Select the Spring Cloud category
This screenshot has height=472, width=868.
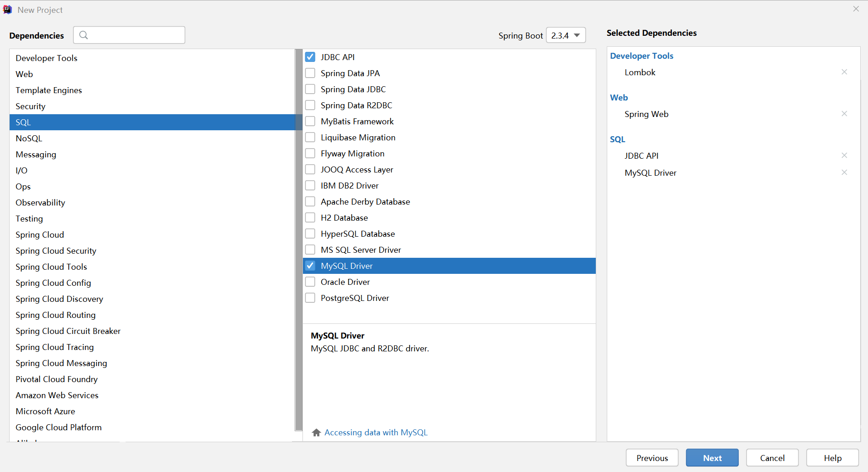pyautogui.click(x=152, y=234)
